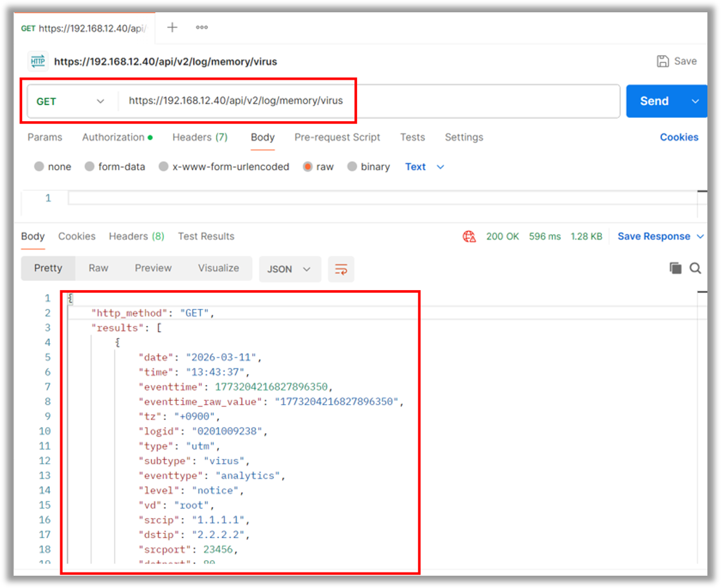Select the form-data radio option

click(90, 166)
